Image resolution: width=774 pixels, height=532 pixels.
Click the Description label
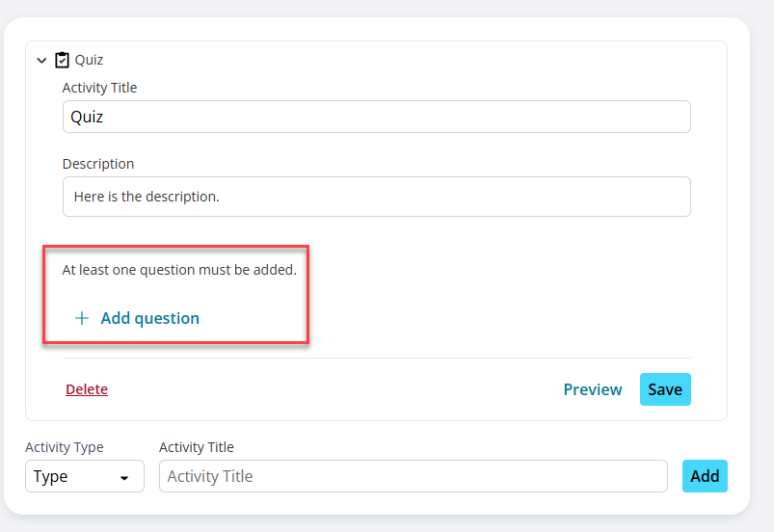click(x=98, y=164)
